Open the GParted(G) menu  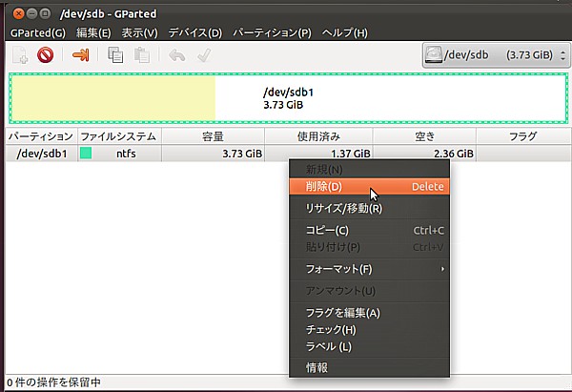pyautogui.click(x=38, y=32)
